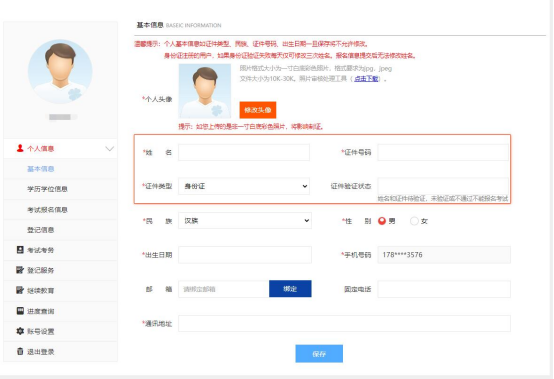The image size is (554, 379).
Task: Click the trash icon for 退出登录
Action: 20,351
